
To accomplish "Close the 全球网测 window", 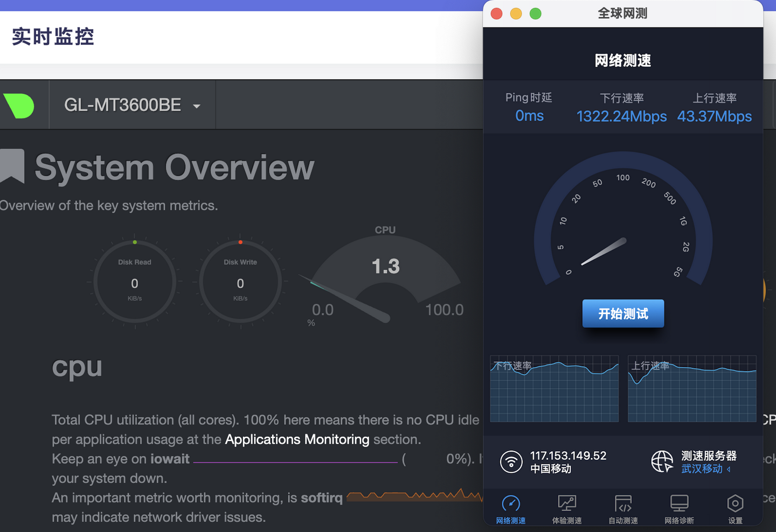I will [497, 13].
